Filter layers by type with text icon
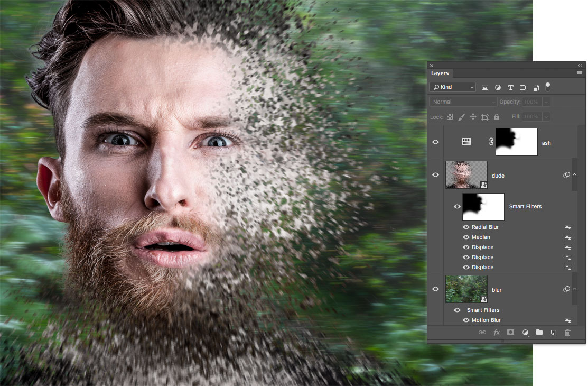The width and height of the screenshot is (588, 386). [510, 87]
